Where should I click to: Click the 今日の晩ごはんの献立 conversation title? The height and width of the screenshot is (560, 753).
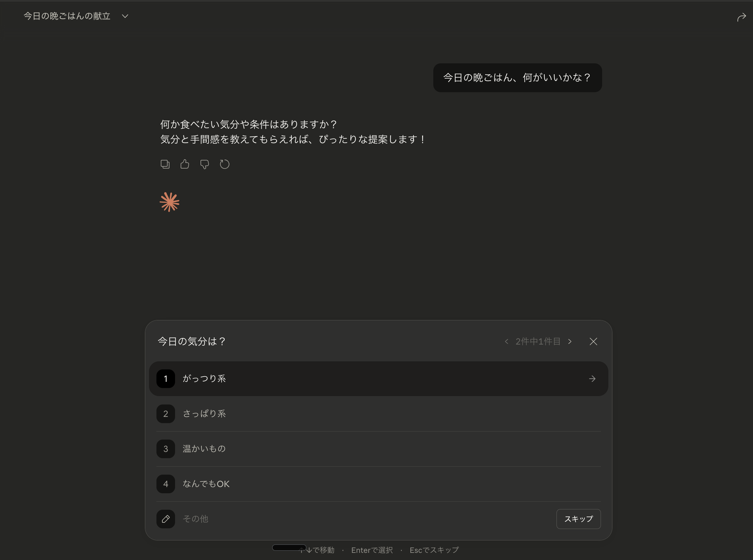(x=67, y=16)
